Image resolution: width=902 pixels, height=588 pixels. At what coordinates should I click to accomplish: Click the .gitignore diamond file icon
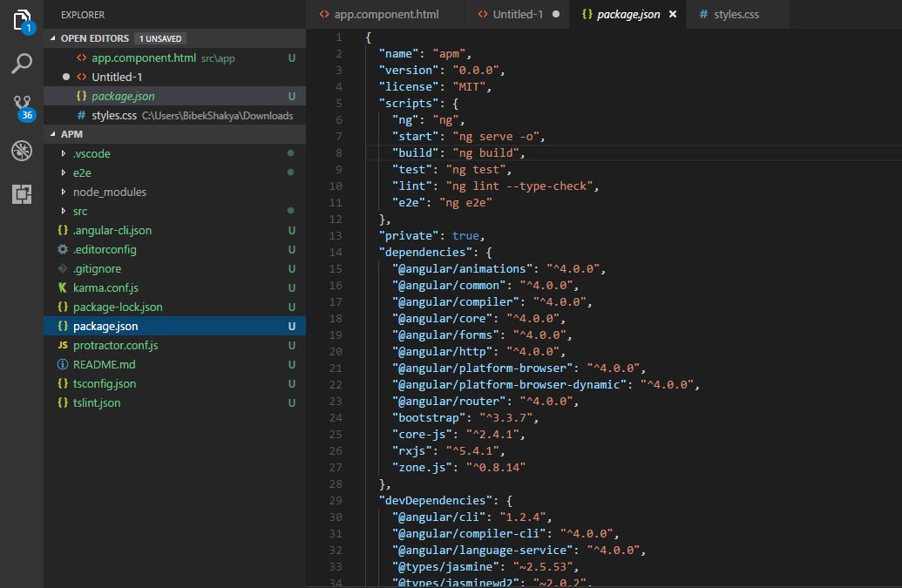point(63,268)
